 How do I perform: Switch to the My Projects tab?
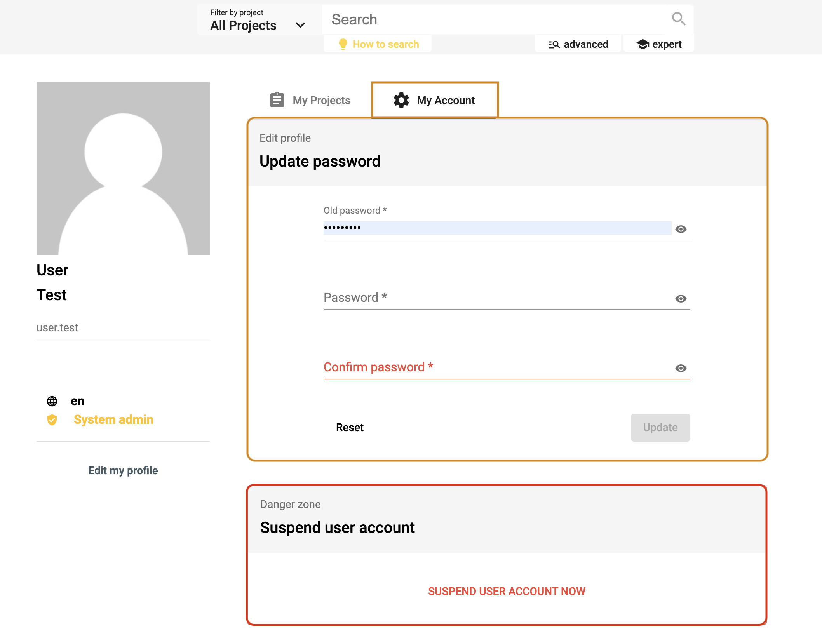pyautogui.click(x=310, y=100)
